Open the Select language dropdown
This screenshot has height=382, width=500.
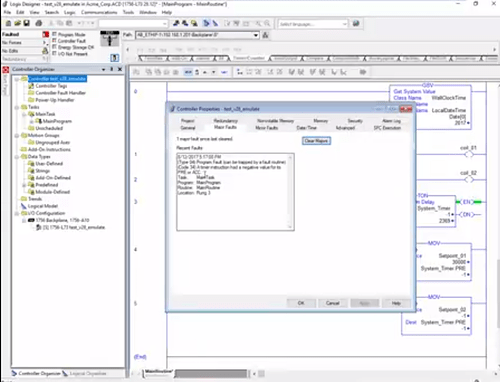point(344,24)
